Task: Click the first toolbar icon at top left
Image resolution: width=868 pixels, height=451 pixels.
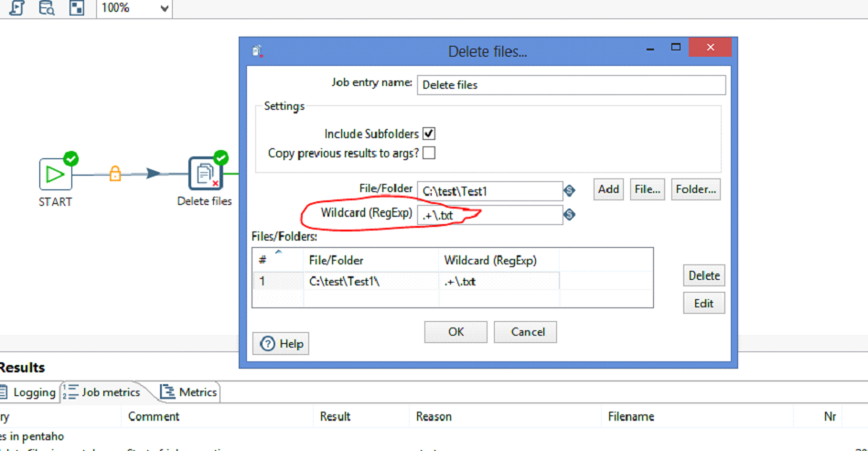Action: tap(17, 7)
